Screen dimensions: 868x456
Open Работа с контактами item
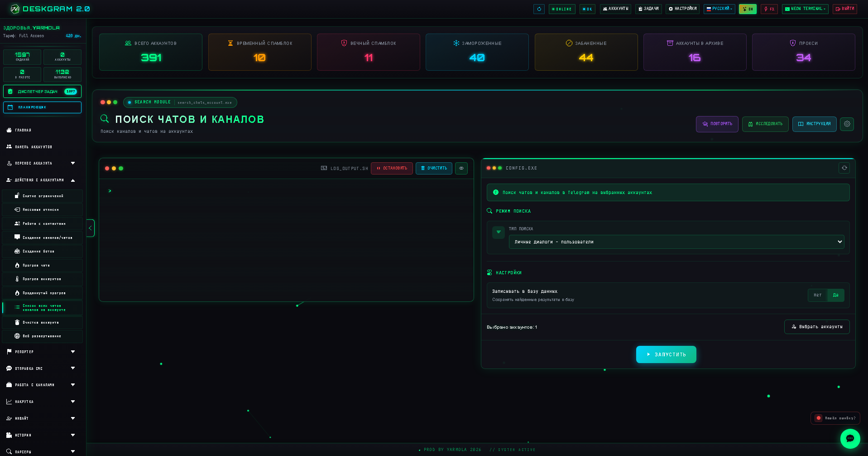(x=43, y=223)
